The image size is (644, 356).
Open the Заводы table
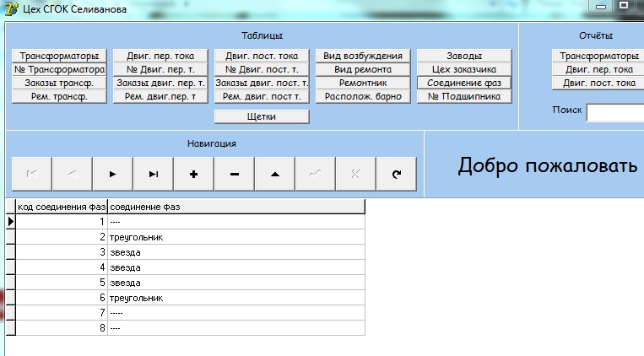coord(464,56)
